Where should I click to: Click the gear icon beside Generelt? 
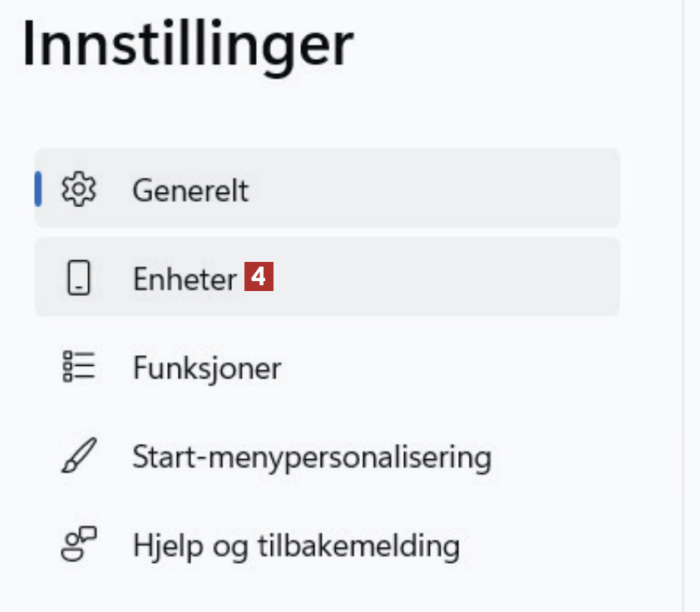[79, 189]
